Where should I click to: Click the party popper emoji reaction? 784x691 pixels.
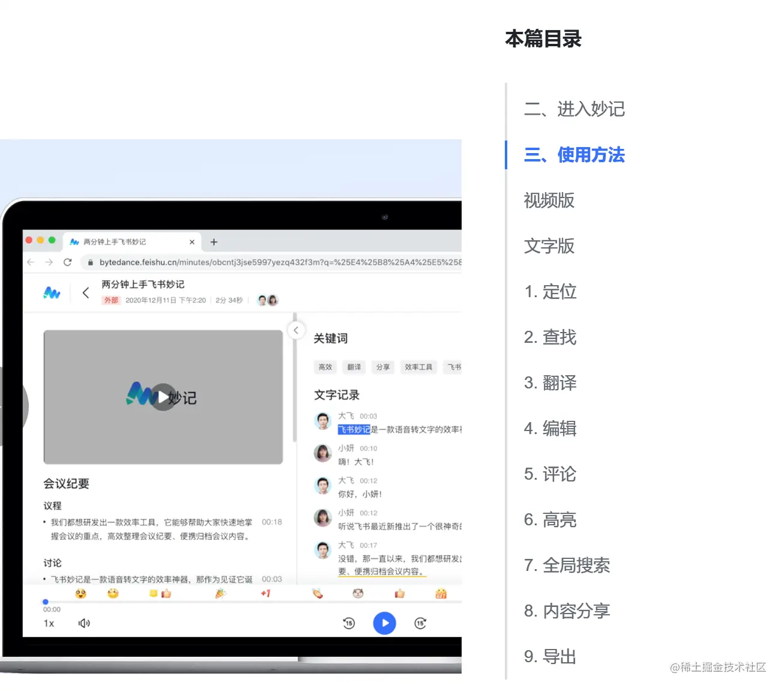tap(220, 594)
